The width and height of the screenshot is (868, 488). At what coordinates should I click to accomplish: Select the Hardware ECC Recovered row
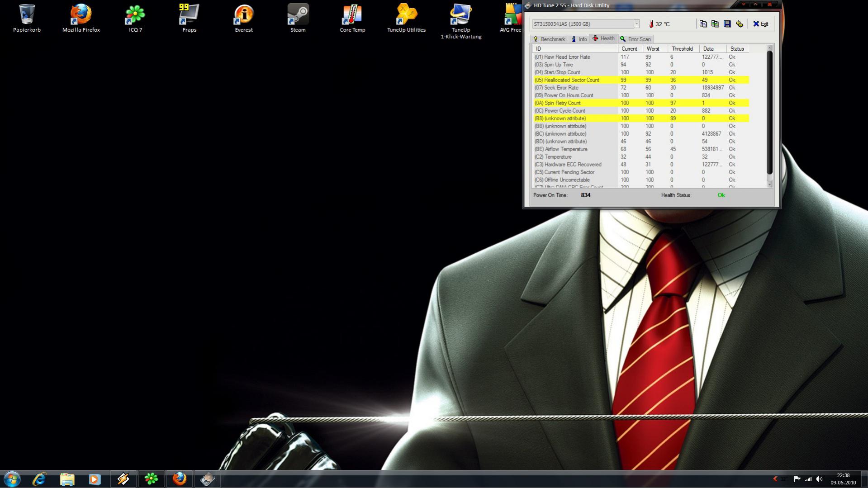click(x=640, y=165)
